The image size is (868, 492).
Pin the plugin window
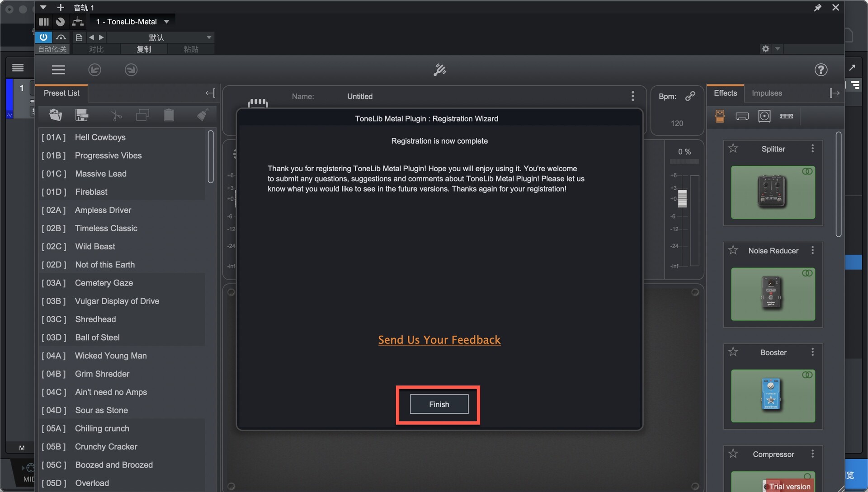click(817, 8)
